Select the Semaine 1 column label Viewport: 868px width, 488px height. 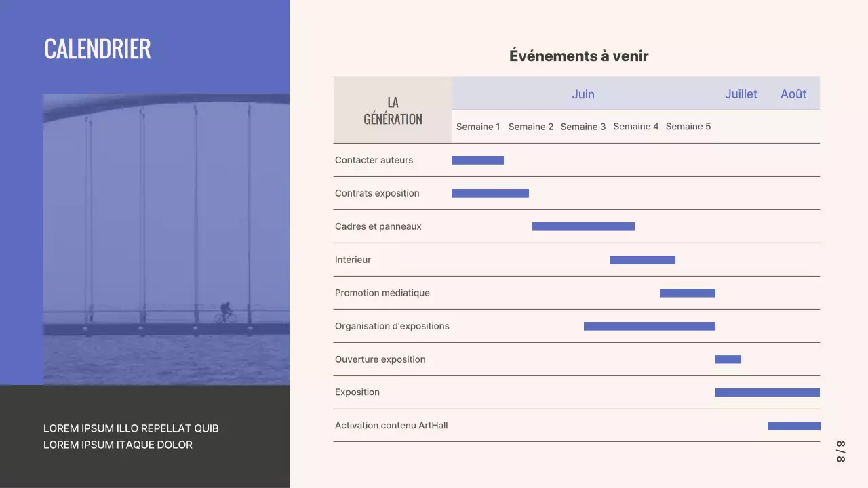pos(478,127)
